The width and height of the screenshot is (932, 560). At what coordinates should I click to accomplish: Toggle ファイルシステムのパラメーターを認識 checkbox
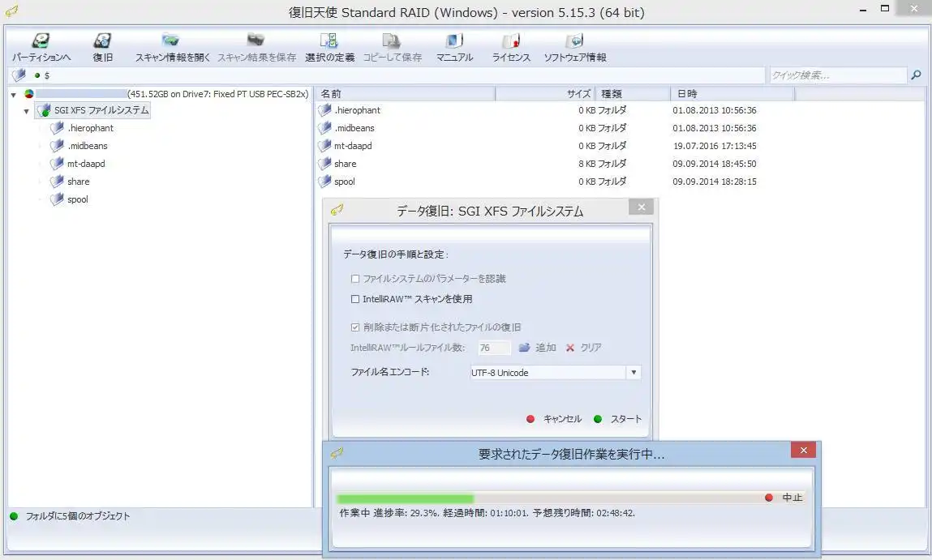point(355,279)
